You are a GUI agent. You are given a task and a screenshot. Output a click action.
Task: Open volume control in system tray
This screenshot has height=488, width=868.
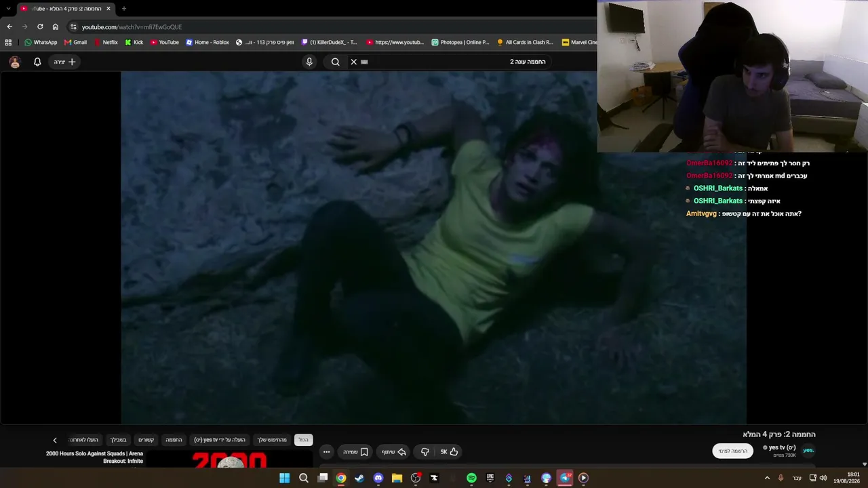click(x=823, y=478)
